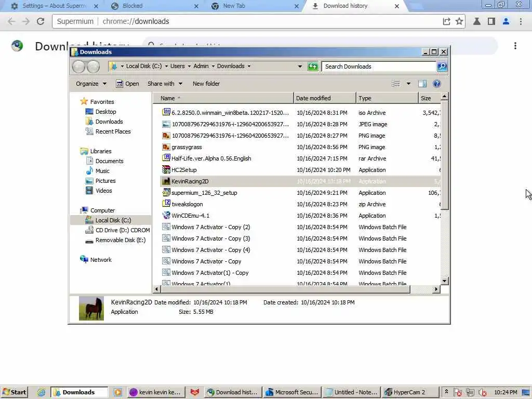The image size is (532, 399).
Task: Select KevinRacing2D application icon
Action: [166, 181]
